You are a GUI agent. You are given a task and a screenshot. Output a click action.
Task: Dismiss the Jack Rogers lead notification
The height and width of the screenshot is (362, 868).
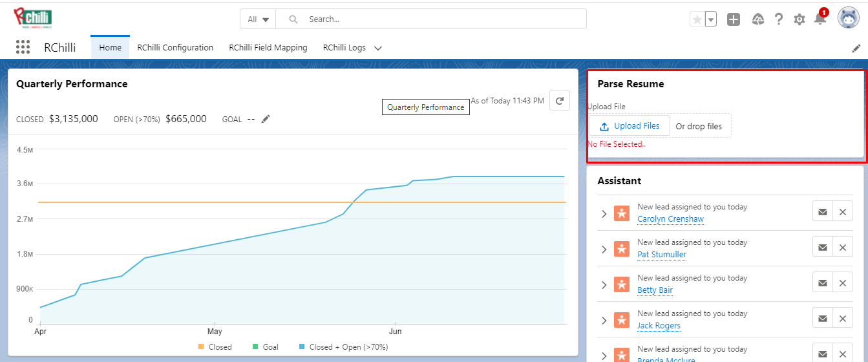842,318
